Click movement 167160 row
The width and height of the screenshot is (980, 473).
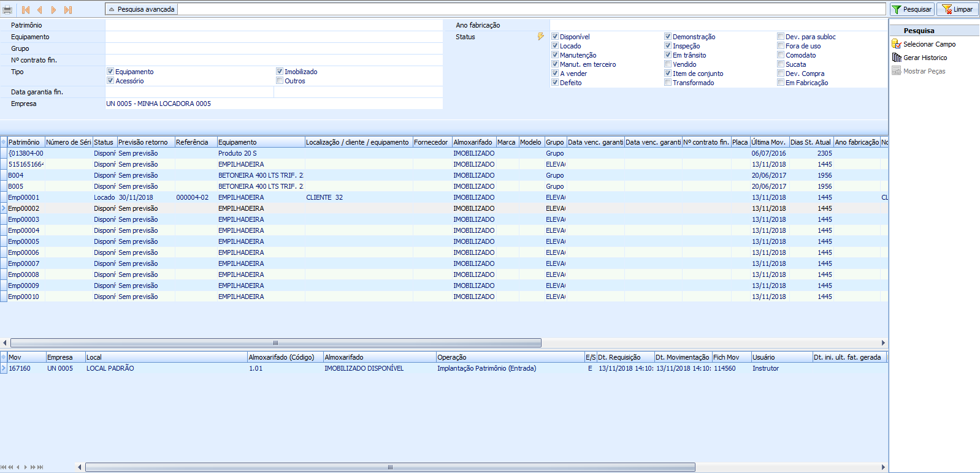tap(444, 368)
